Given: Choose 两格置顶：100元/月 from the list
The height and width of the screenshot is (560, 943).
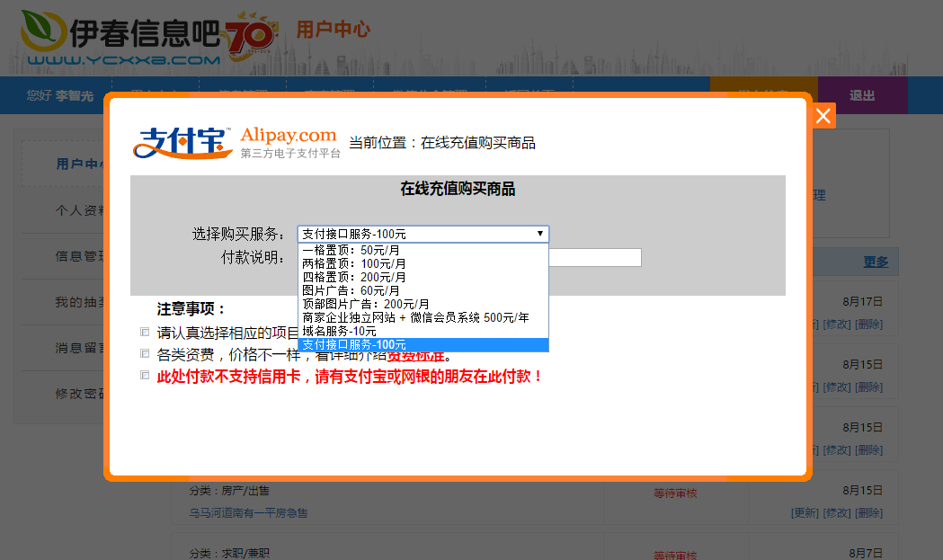Looking at the screenshot, I should pyautogui.click(x=353, y=263).
